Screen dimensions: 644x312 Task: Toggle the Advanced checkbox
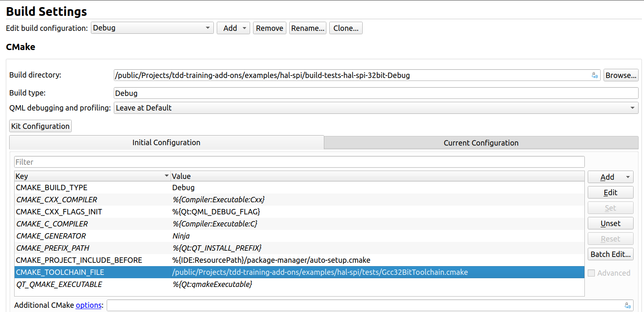coord(591,273)
